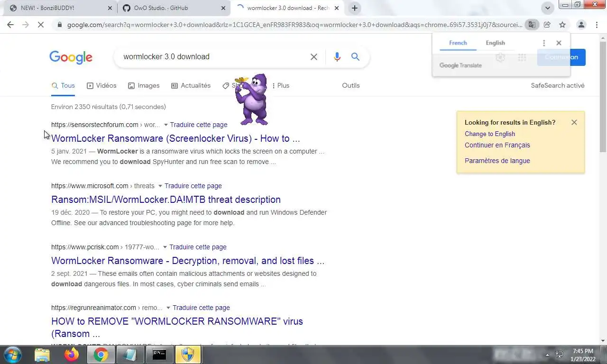Viewport: 607px width, 364px height.
Task: Click the page vertical scrollbar thumb
Action: click(603, 97)
